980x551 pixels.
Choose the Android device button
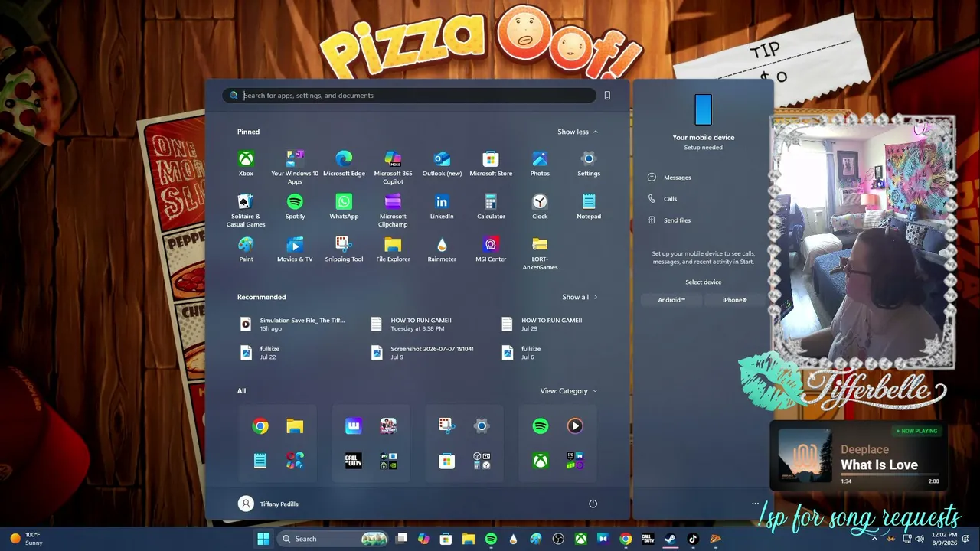click(x=671, y=300)
